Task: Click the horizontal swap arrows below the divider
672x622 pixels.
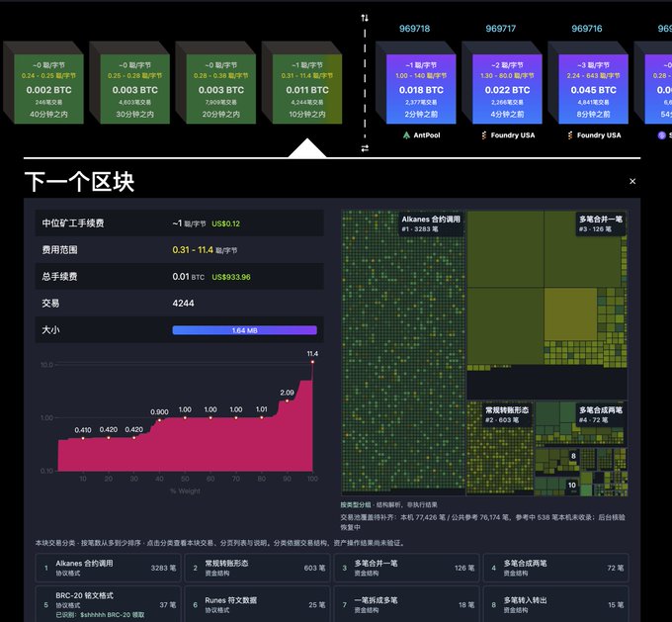Action: point(365,148)
